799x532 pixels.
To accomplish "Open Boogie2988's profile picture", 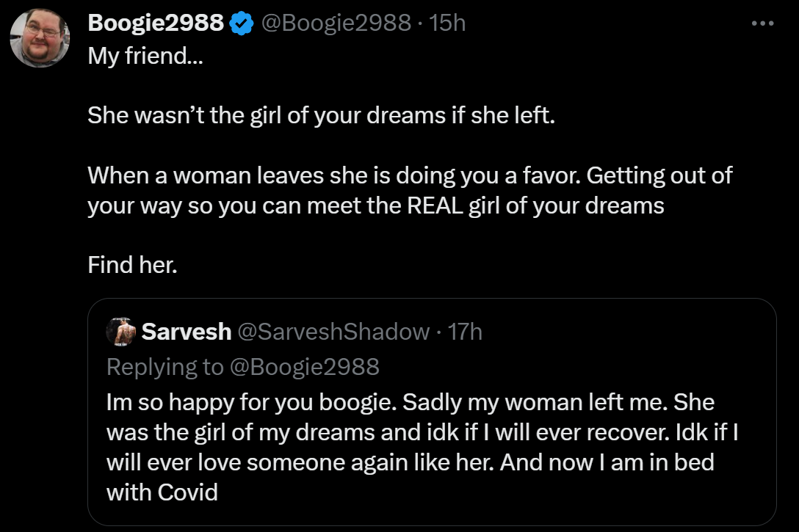I will tap(40, 38).
